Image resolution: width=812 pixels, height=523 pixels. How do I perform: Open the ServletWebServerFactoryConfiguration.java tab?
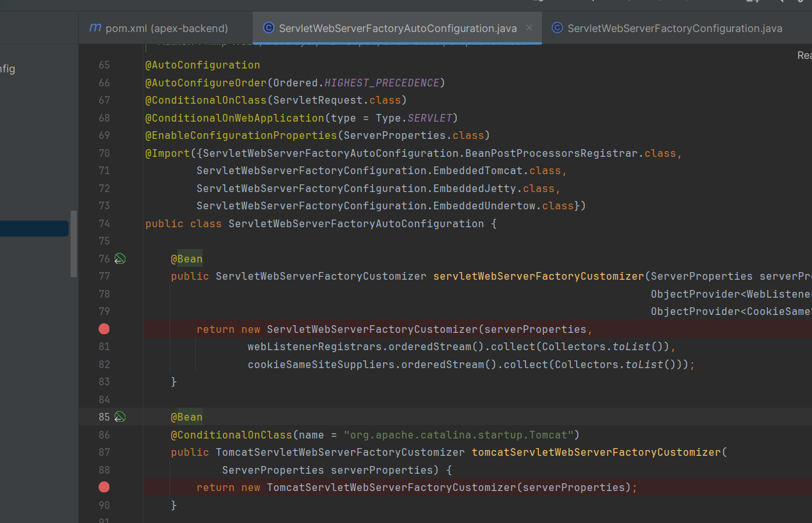point(674,28)
